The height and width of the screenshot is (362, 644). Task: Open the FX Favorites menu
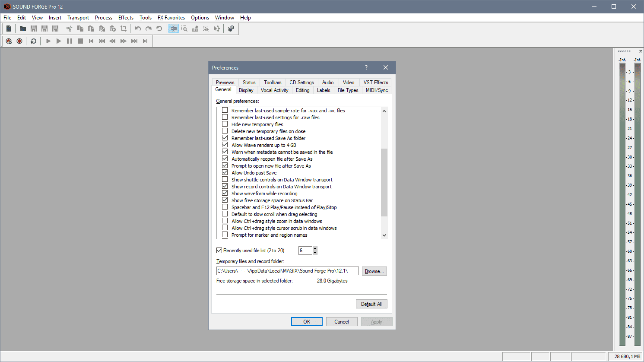tap(171, 18)
